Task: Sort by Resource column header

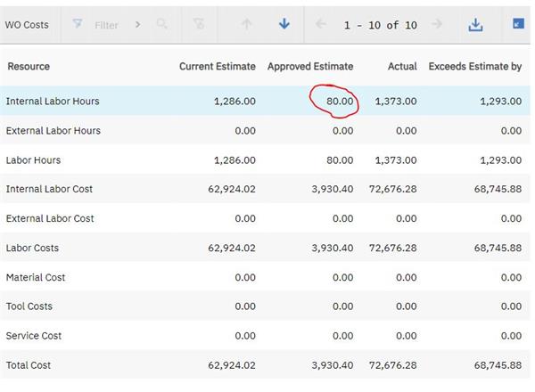Action: pos(28,66)
